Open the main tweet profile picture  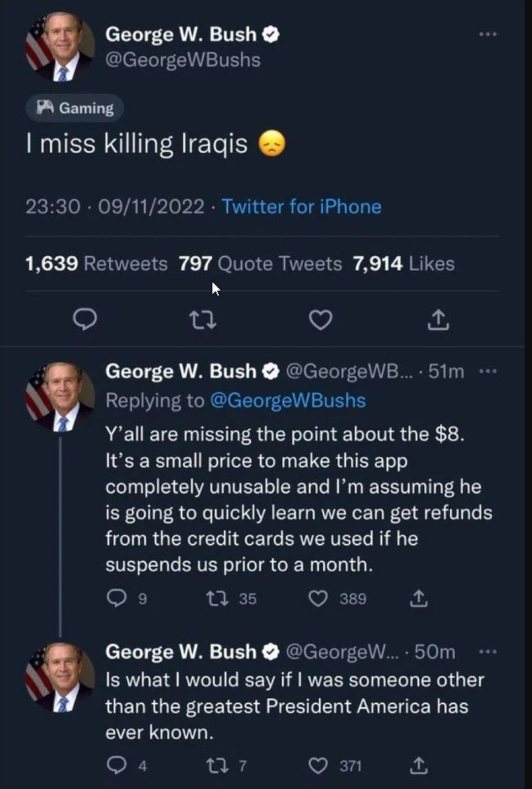pos(60,47)
